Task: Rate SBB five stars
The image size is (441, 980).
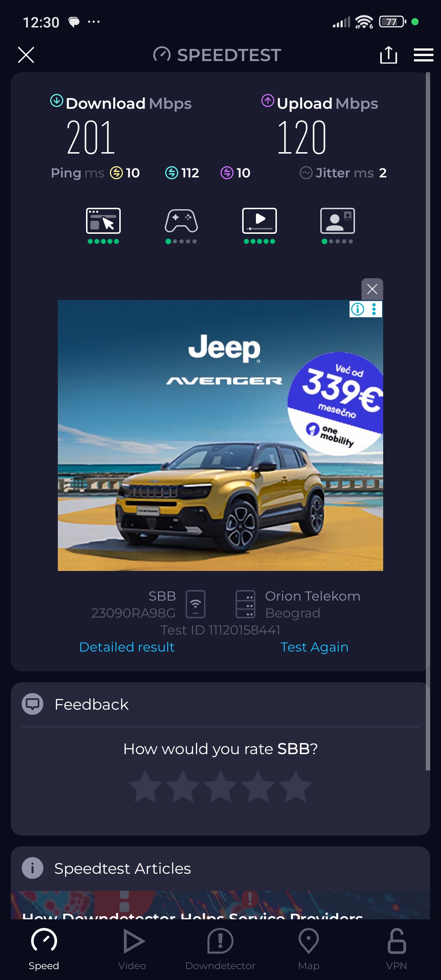Action: click(x=295, y=786)
